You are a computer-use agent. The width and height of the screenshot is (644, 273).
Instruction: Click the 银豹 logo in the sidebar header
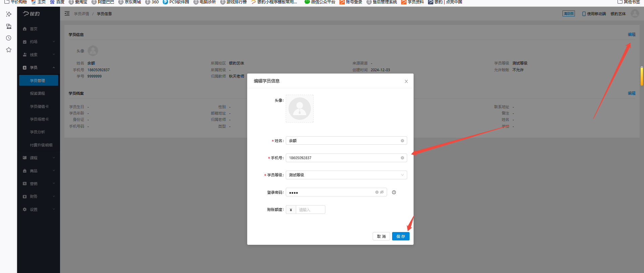click(32, 13)
